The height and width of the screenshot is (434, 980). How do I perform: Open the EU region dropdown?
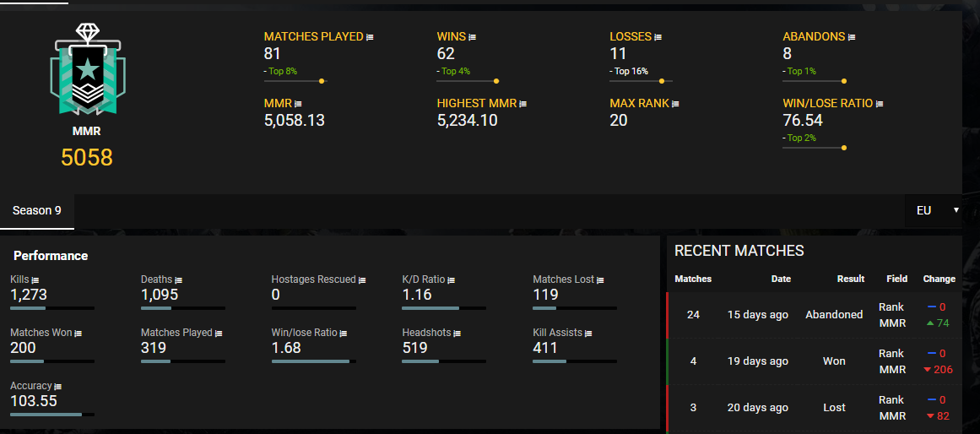tap(934, 211)
